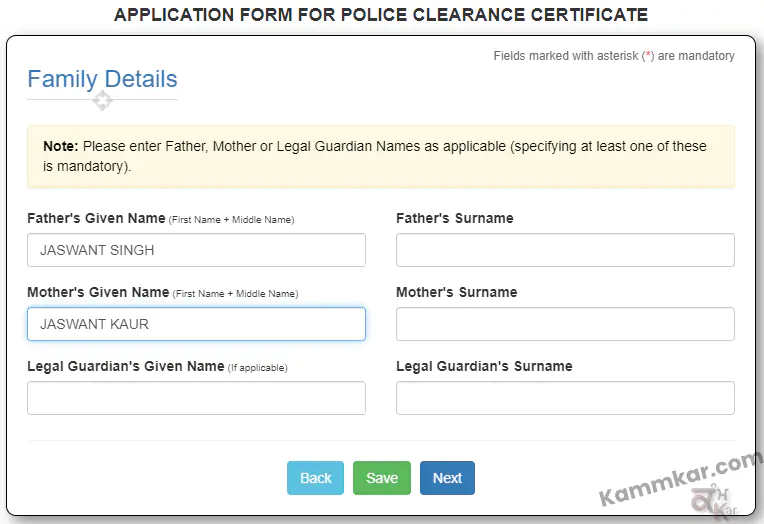Select Legal Guardian's Given Name input
Image resolution: width=764 pixels, height=524 pixels.
click(196, 398)
